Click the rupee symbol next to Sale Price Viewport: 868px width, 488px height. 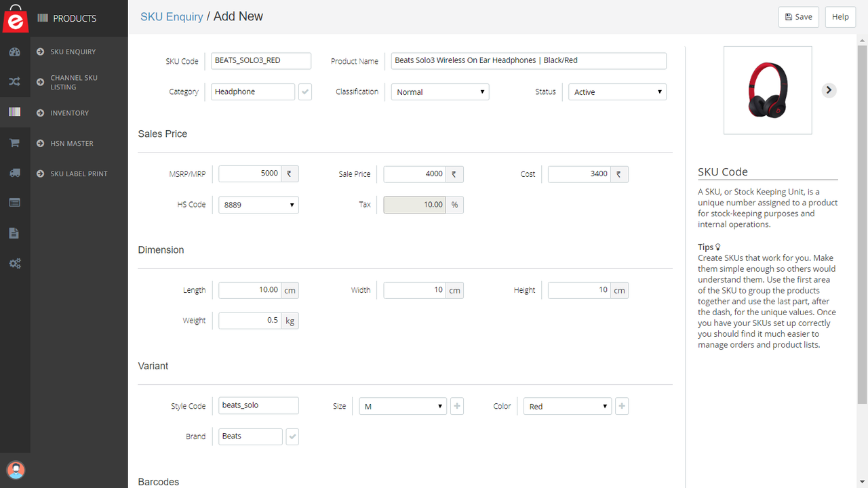point(454,174)
